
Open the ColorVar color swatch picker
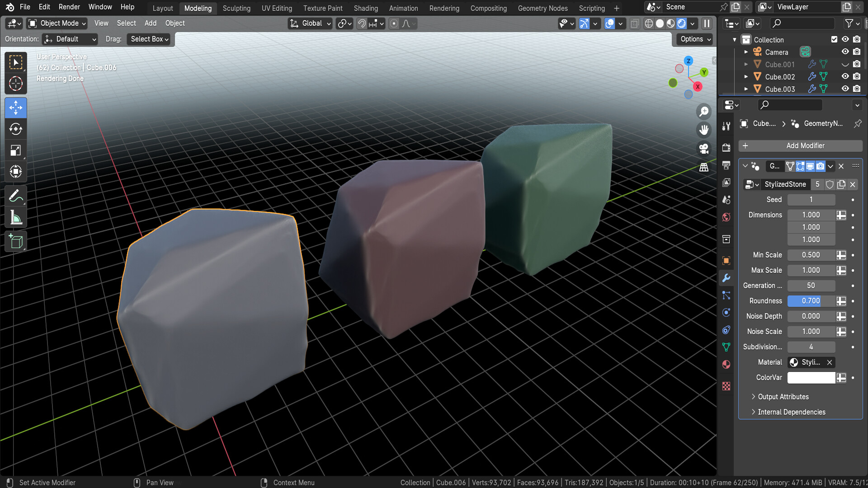pyautogui.click(x=811, y=378)
